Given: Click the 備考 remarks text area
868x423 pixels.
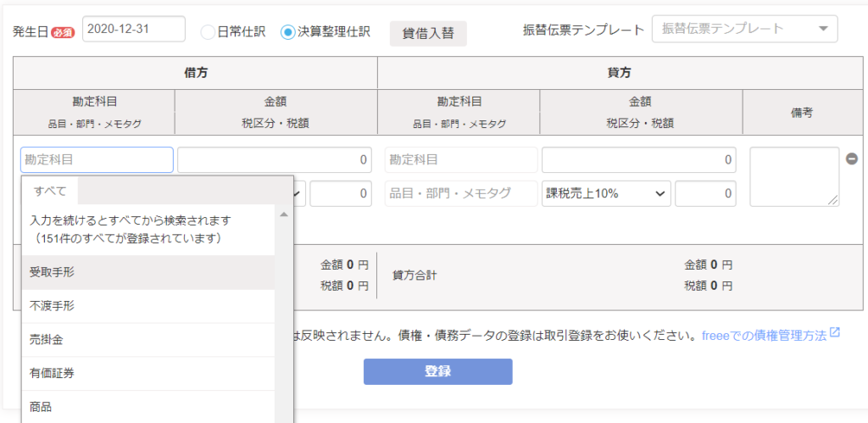Looking at the screenshot, I should click(x=794, y=176).
